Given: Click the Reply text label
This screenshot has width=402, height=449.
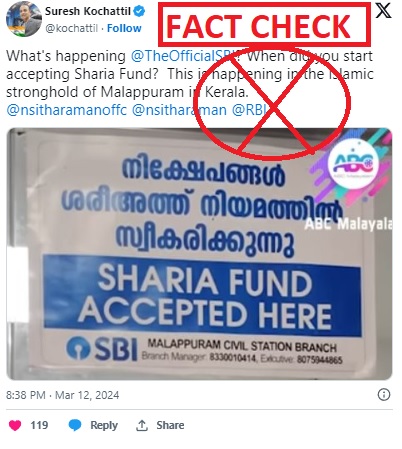Looking at the screenshot, I should click(x=104, y=425).
